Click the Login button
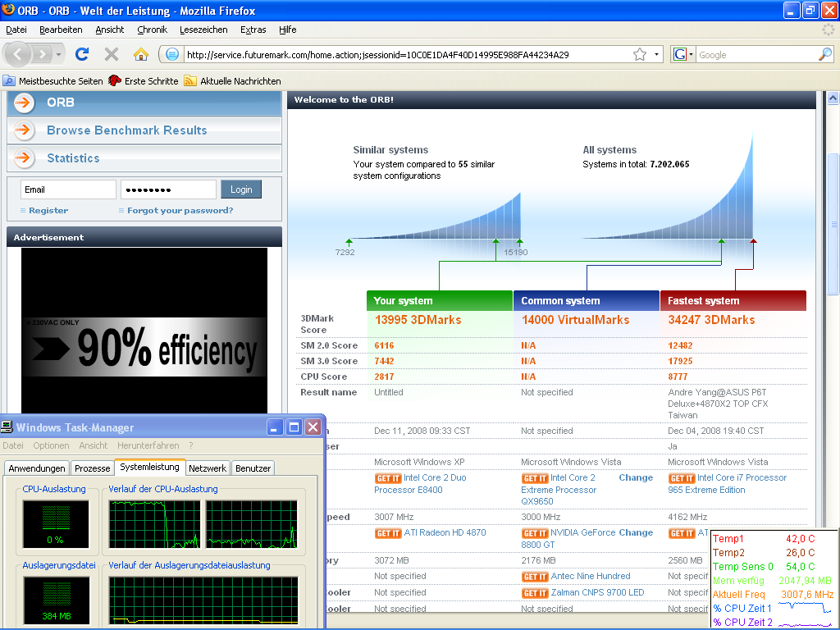 [241, 189]
